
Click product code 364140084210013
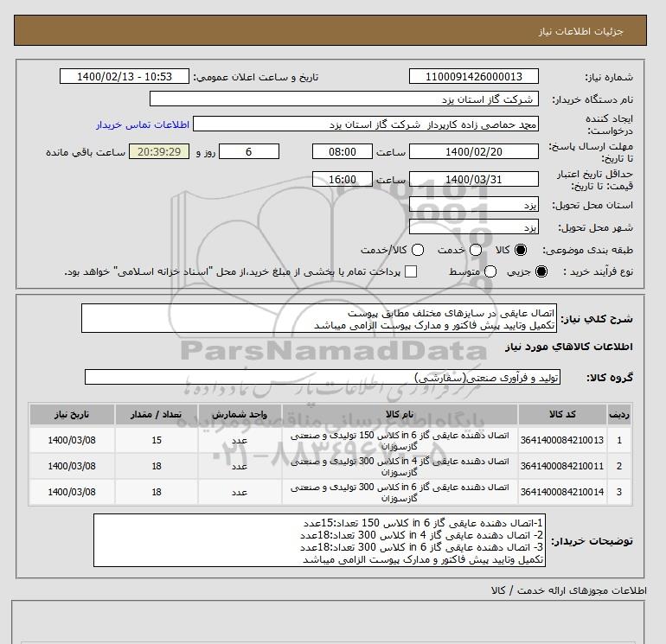(x=562, y=440)
